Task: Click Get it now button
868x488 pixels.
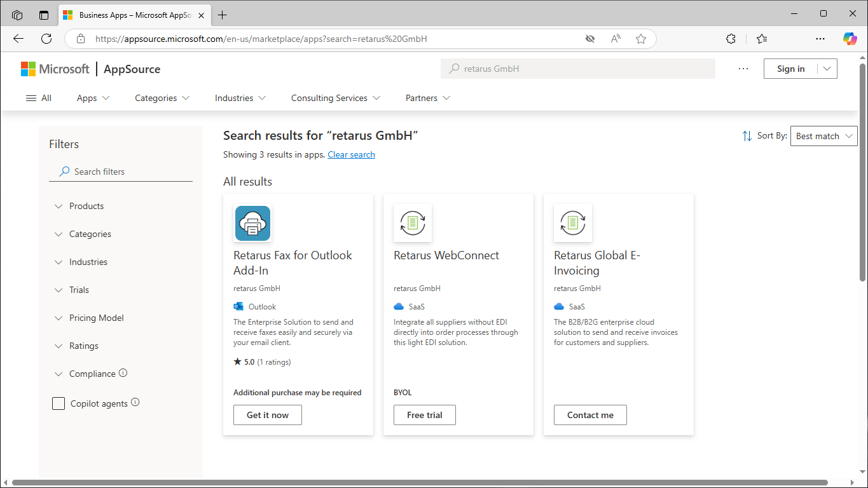Action: point(268,415)
